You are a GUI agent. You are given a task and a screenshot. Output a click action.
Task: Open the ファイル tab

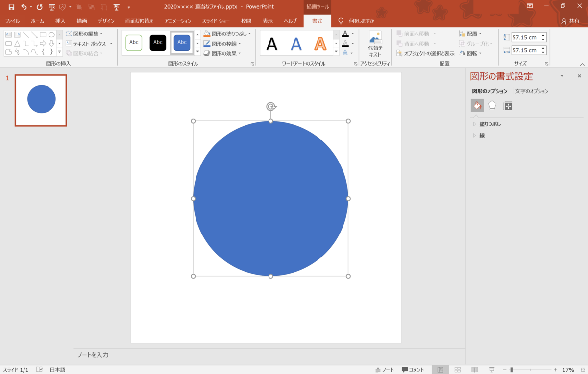click(12, 21)
